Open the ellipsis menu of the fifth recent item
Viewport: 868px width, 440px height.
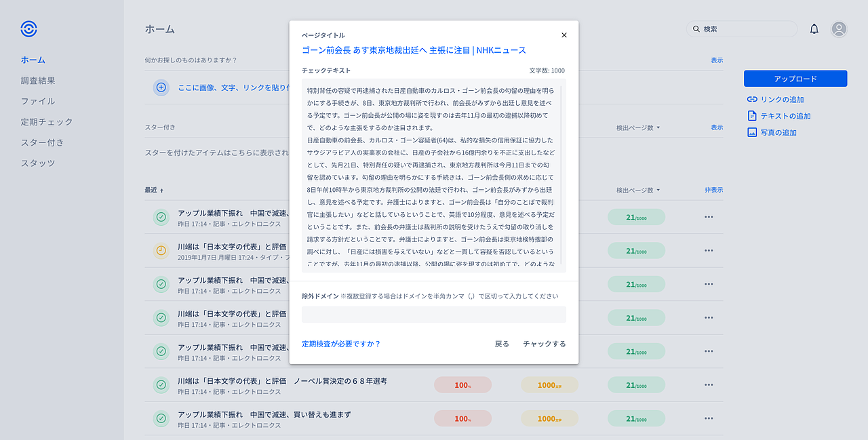click(x=709, y=352)
